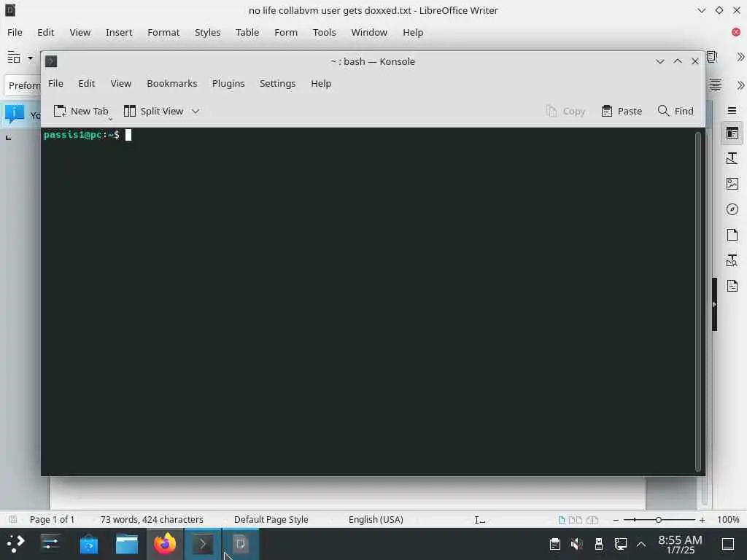
Task: Toggle insert mode indicator in status bar
Action: [480, 520]
